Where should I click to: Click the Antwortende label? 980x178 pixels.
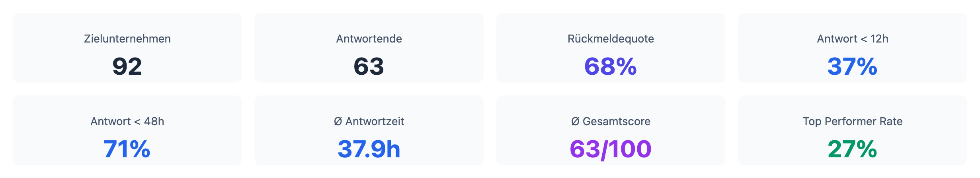(369, 39)
